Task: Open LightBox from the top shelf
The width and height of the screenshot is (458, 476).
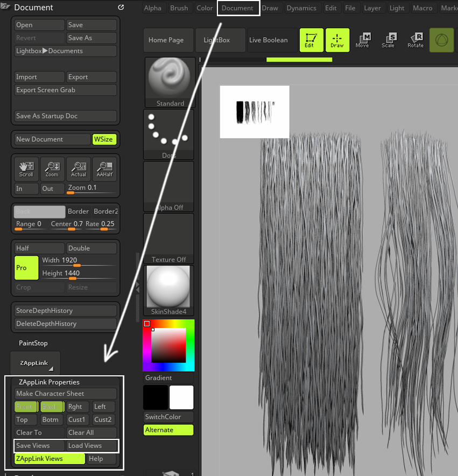Action: tap(221, 40)
